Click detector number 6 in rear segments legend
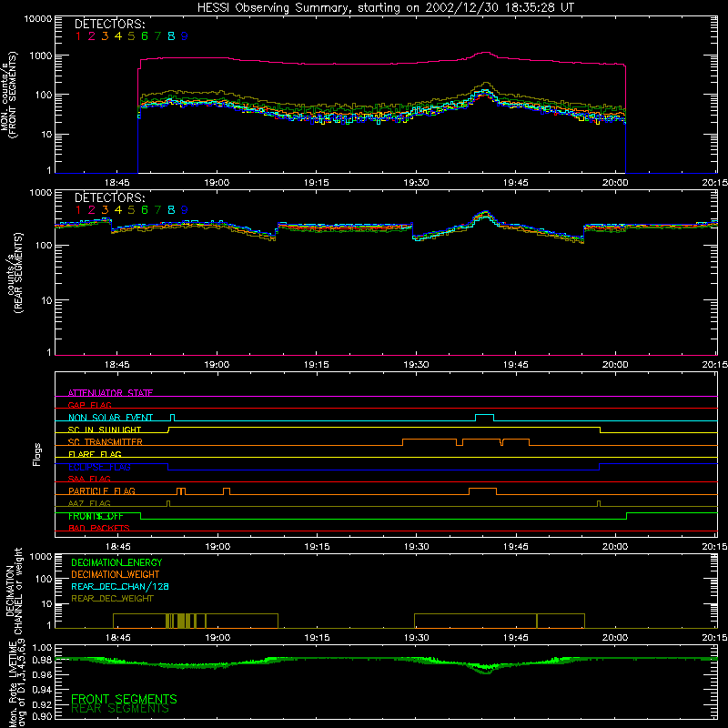 145,210
